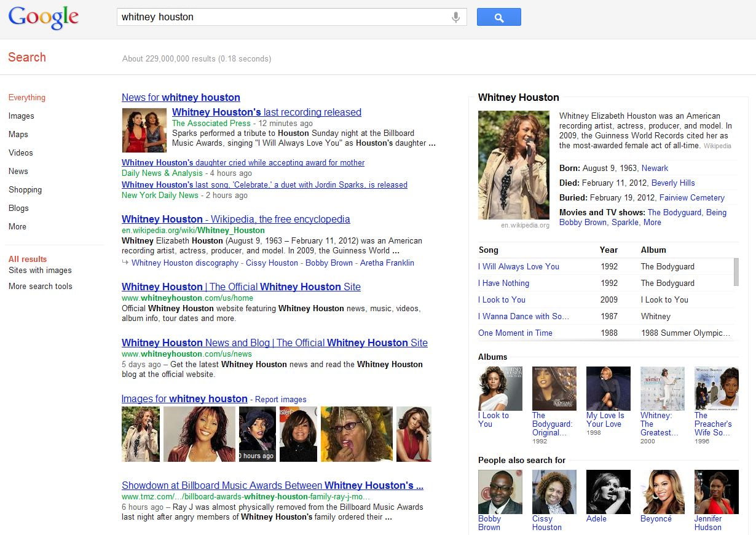Open song 'One Moment in Time'

pyautogui.click(x=515, y=333)
